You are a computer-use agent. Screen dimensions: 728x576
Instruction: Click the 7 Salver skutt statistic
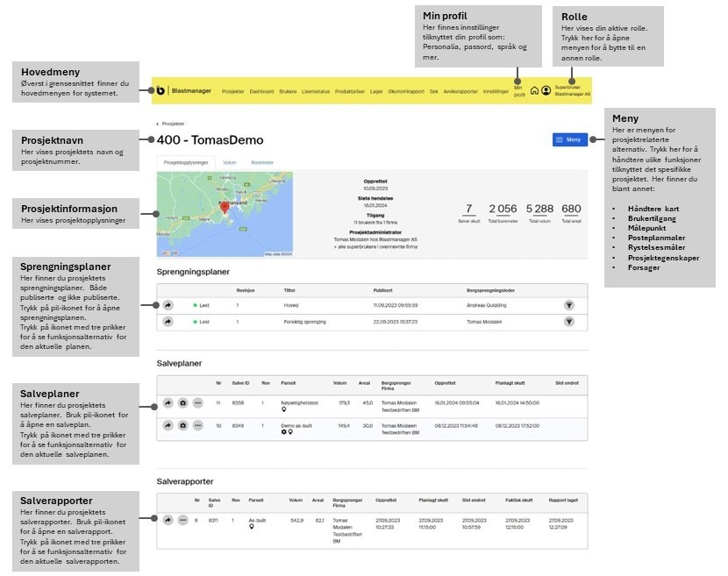click(469, 213)
